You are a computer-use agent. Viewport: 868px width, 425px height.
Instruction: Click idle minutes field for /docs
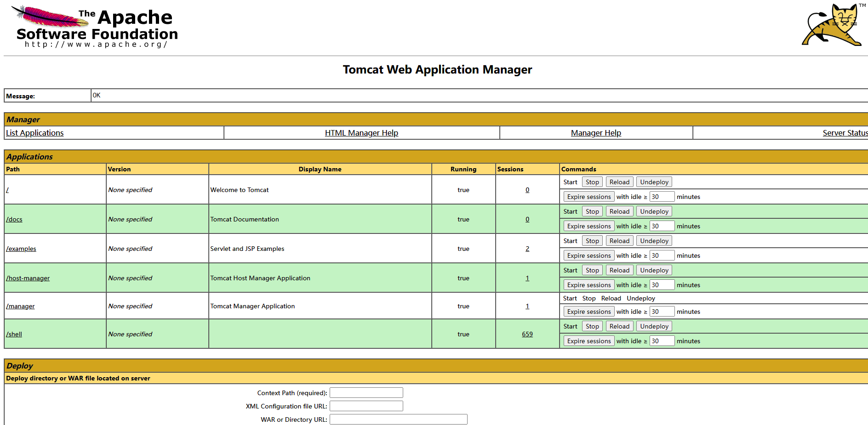662,226
